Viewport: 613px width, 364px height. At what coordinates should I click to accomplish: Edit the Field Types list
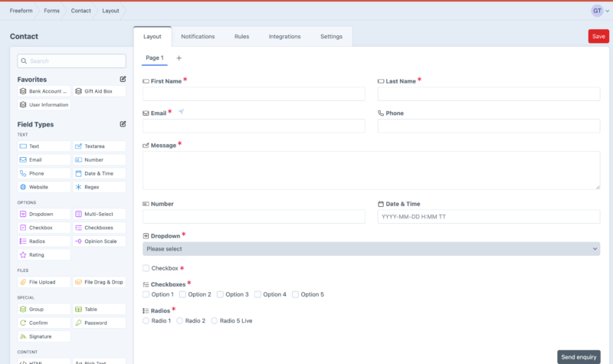pos(123,124)
